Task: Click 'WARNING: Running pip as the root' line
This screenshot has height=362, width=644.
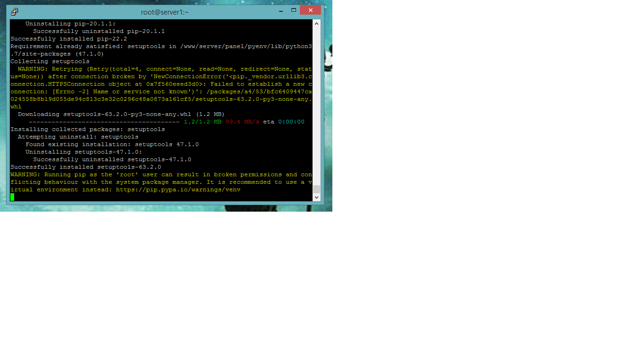Action: pyautogui.click(x=161, y=182)
